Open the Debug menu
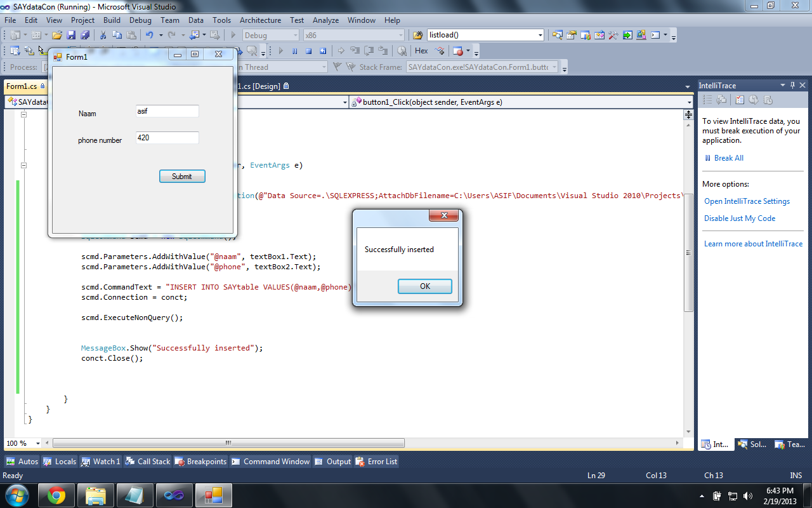 click(140, 20)
